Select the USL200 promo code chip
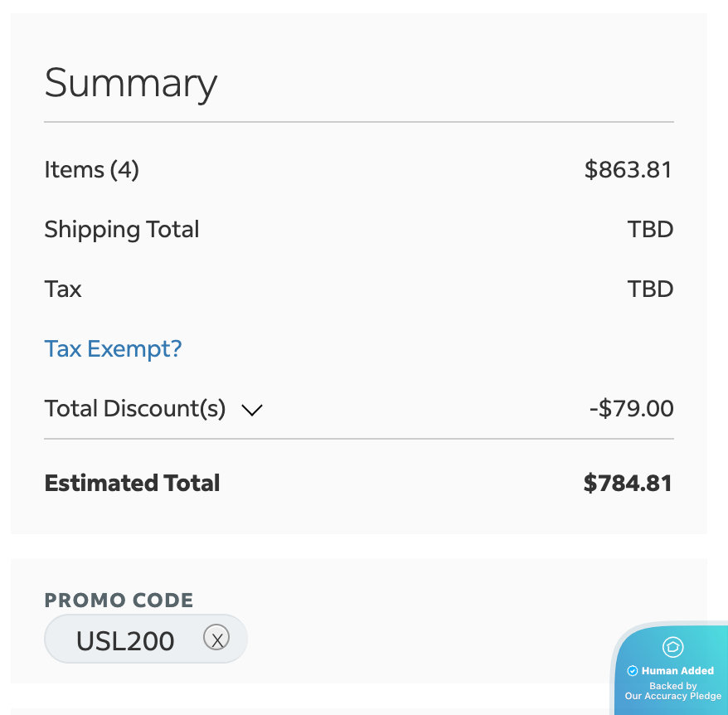The width and height of the screenshot is (728, 715). (126, 640)
